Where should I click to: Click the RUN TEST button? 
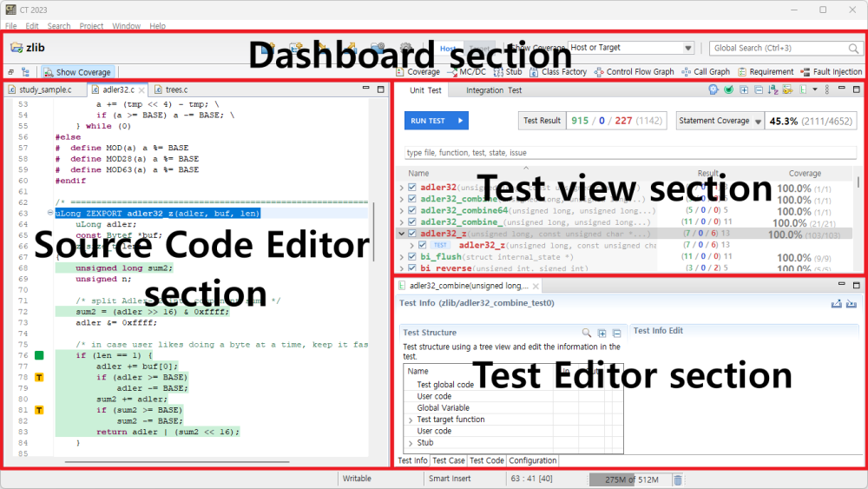(x=437, y=121)
